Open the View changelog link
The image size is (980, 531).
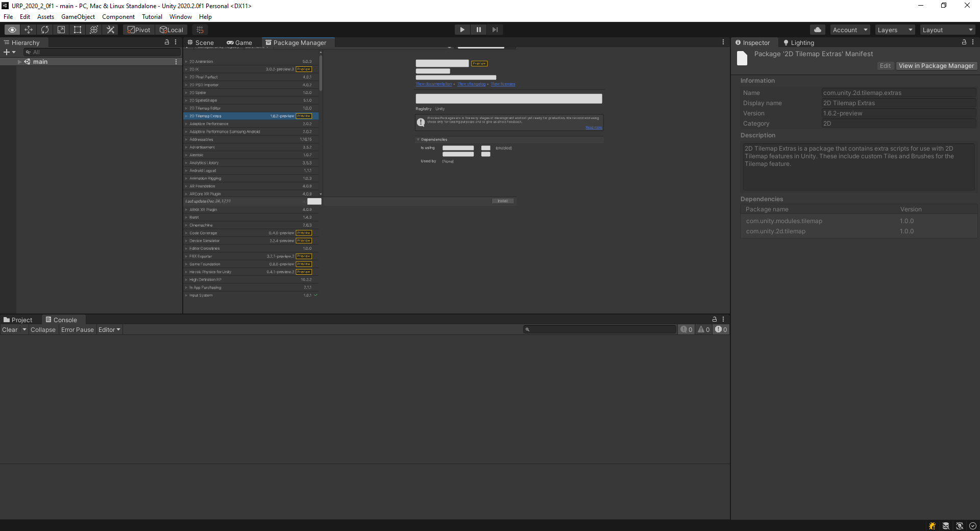point(472,84)
